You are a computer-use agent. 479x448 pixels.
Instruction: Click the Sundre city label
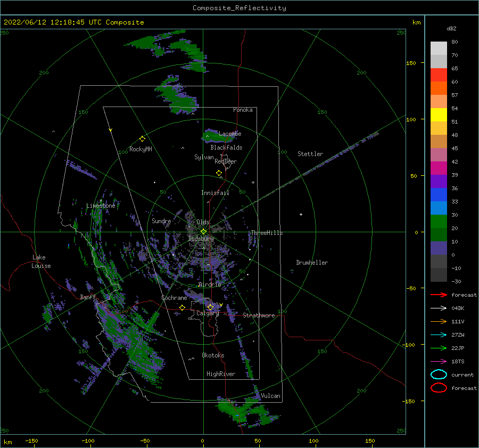(x=161, y=221)
